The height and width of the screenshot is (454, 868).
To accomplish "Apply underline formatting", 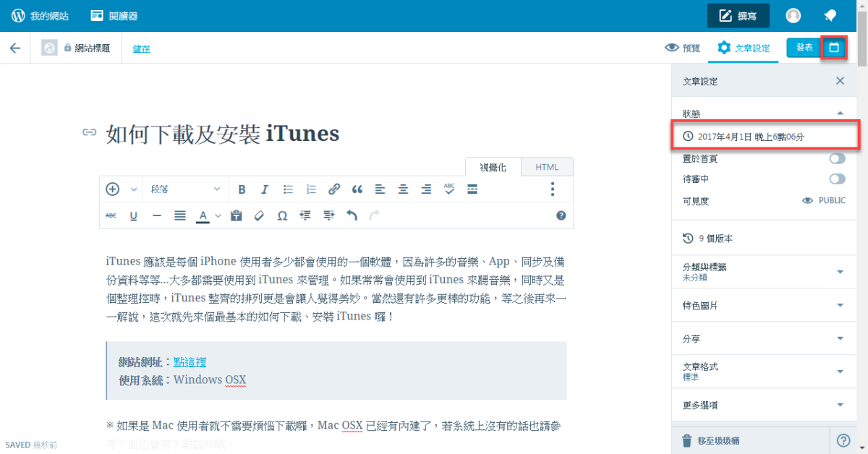I will (x=134, y=215).
